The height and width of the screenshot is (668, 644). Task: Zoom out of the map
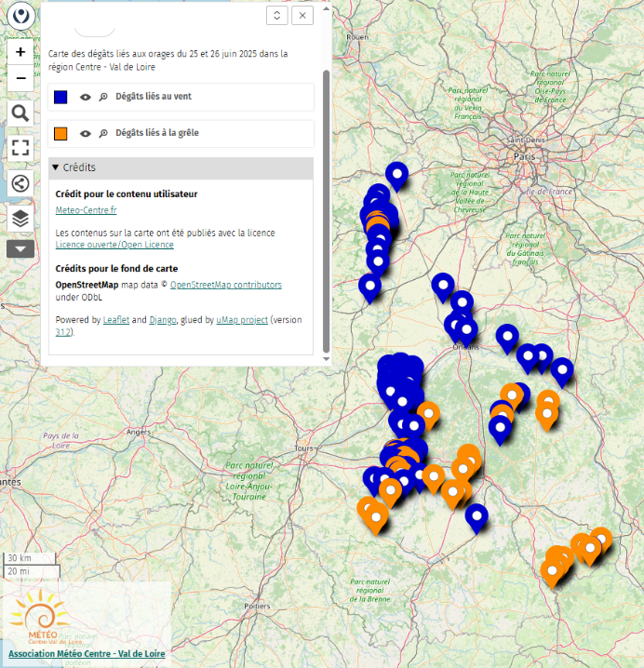[x=20, y=78]
